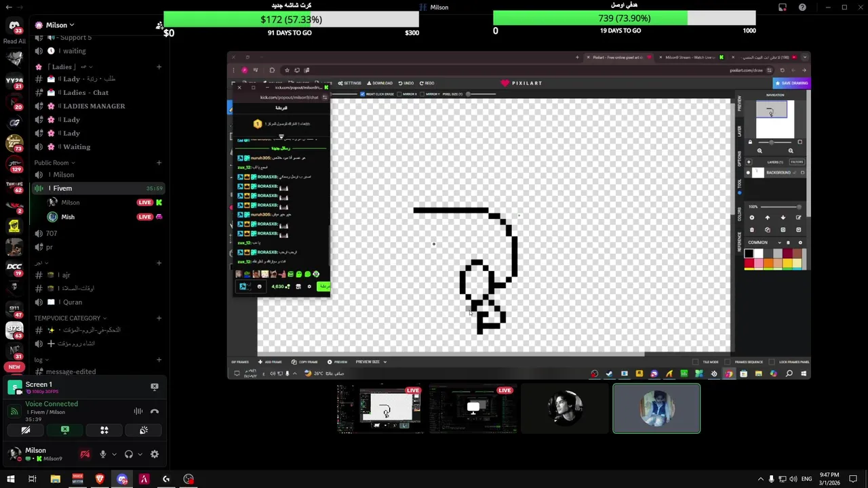
Task: Click Undo in Pixilart toolbar
Action: point(406,83)
